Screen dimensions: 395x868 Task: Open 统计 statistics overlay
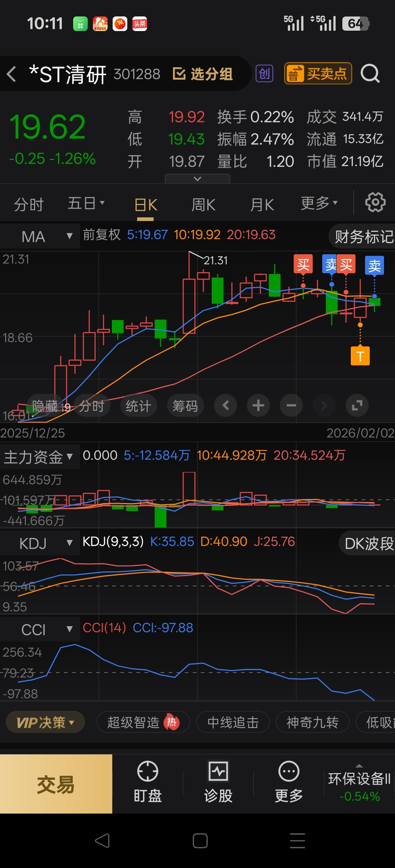click(138, 406)
